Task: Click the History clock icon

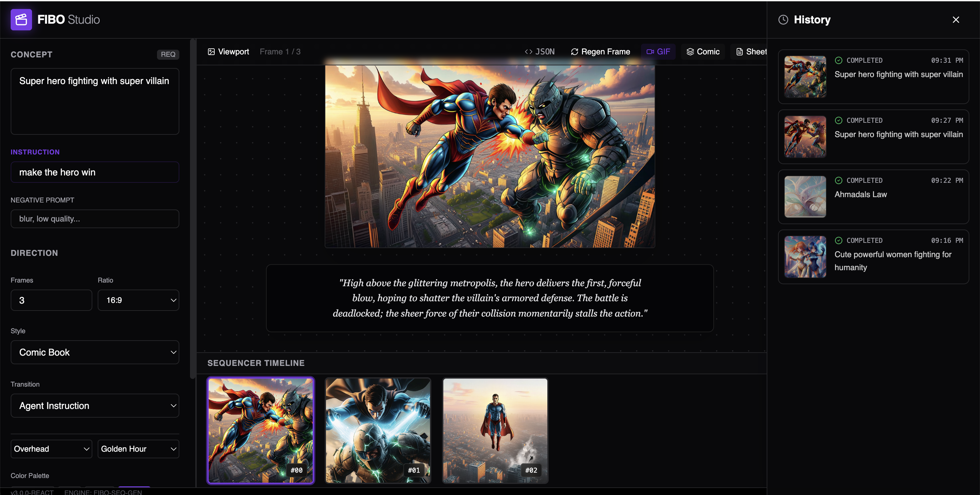Action: pos(783,20)
